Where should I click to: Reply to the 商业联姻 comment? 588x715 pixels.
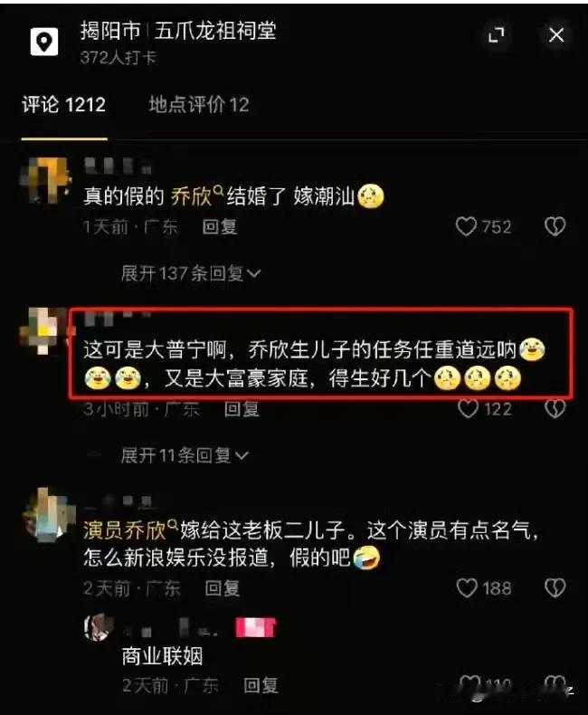(261, 685)
